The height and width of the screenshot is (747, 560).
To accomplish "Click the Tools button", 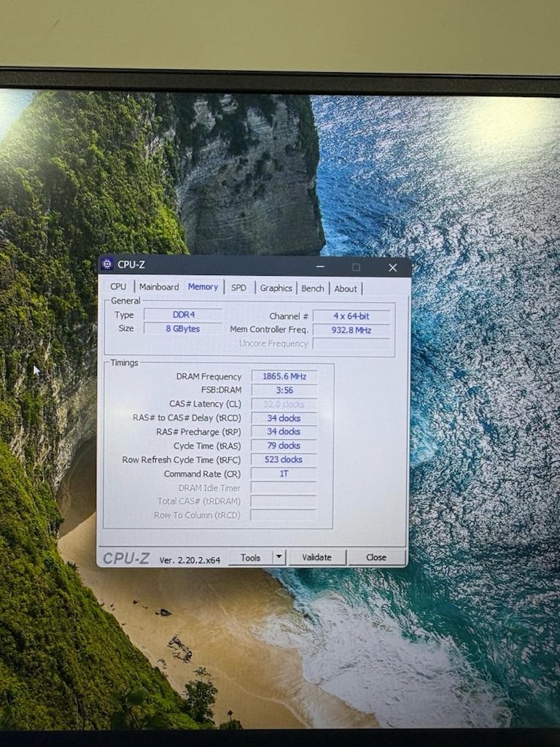I will coord(250,557).
